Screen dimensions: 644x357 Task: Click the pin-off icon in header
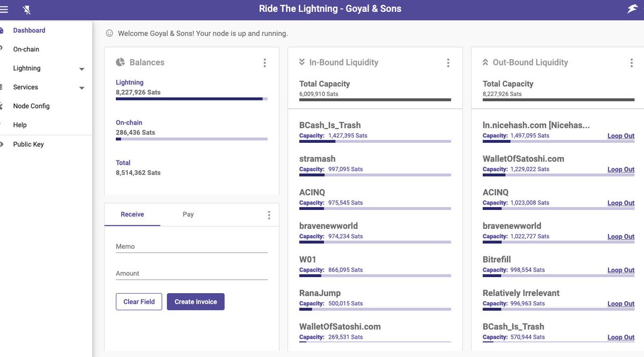[x=27, y=10]
